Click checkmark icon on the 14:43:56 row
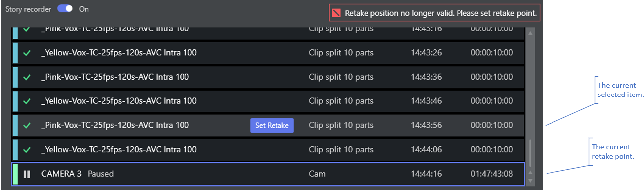This screenshot has height=190, width=644. click(x=27, y=125)
